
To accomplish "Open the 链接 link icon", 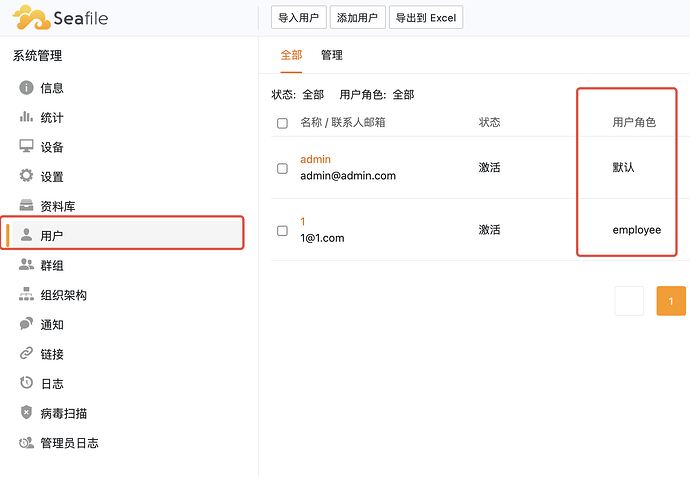I will point(27,354).
